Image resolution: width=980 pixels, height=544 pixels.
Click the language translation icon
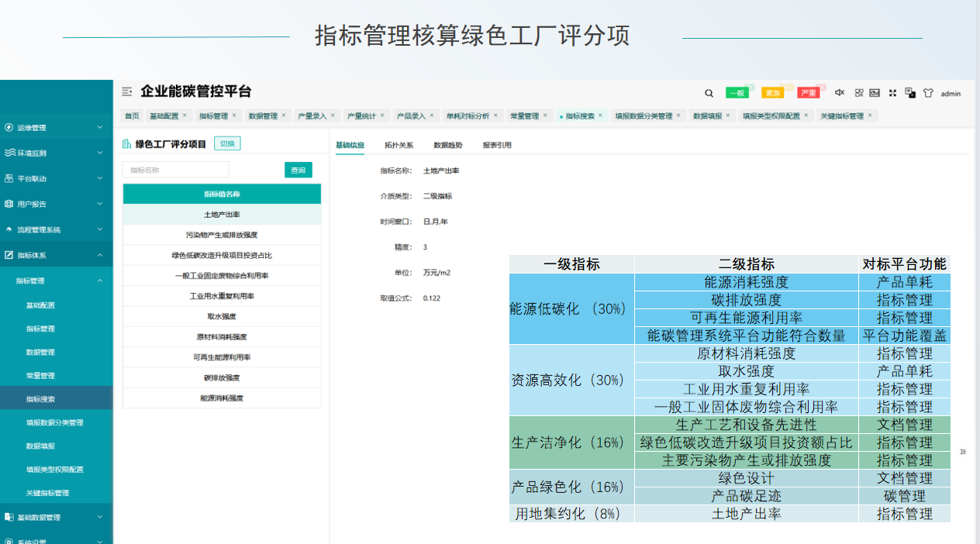pos(910,93)
